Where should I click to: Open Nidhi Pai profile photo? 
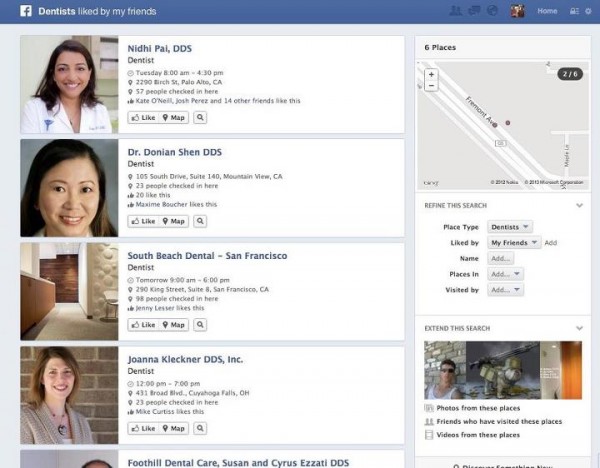tap(69, 85)
